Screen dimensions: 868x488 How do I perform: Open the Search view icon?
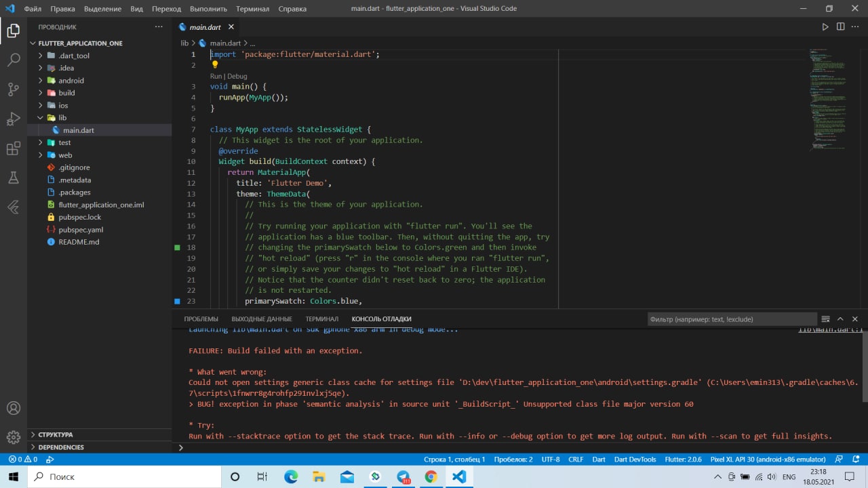(14, 60)
